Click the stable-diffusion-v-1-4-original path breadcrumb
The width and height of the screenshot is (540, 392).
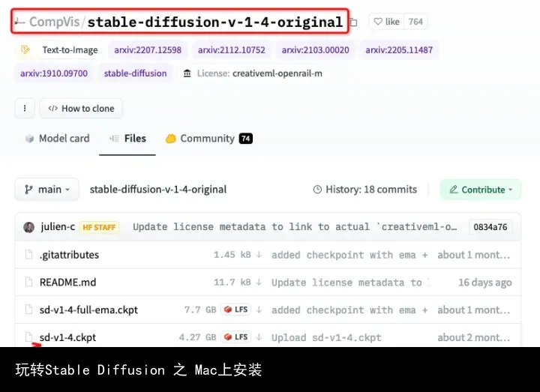158,190
